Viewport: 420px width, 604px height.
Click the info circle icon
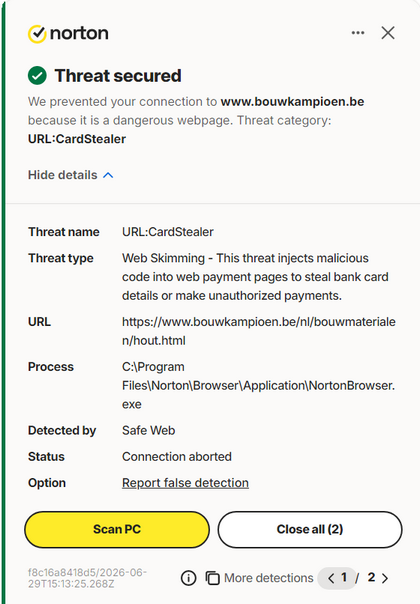(x=188, y=578)
